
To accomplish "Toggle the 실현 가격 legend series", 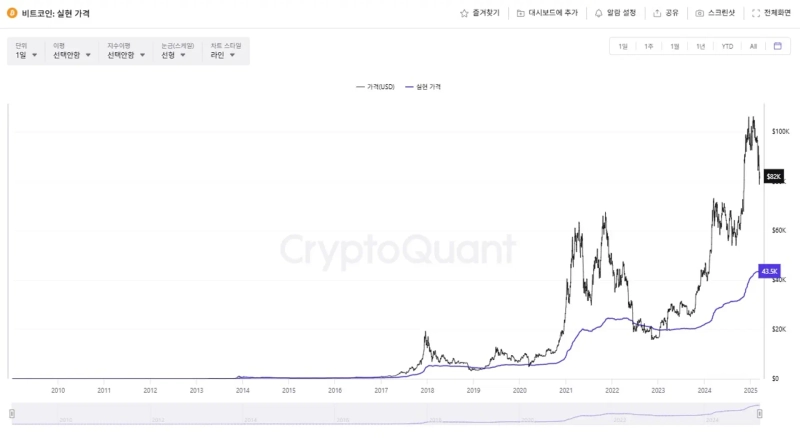I will [422, 87].
